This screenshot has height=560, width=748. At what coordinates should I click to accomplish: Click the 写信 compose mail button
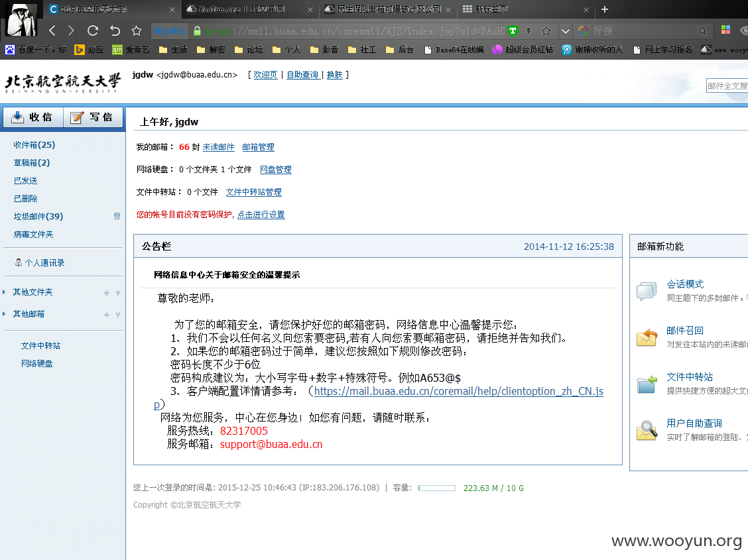[x=93, y=117]
